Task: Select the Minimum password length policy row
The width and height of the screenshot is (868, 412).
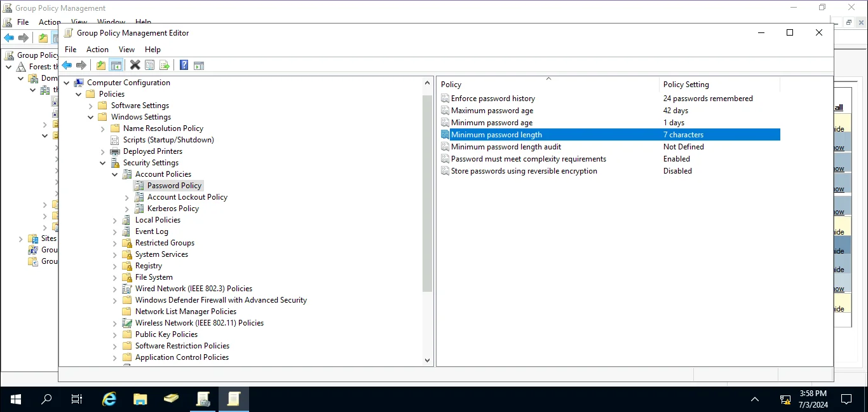Action: coord(609,135)
